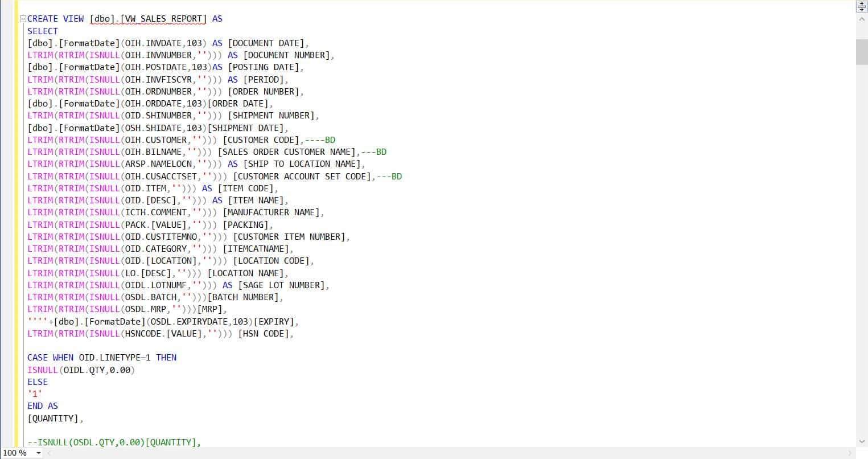Click the vertical scrollbar up arrow
The image size is (868, 459).
(862, 19)
